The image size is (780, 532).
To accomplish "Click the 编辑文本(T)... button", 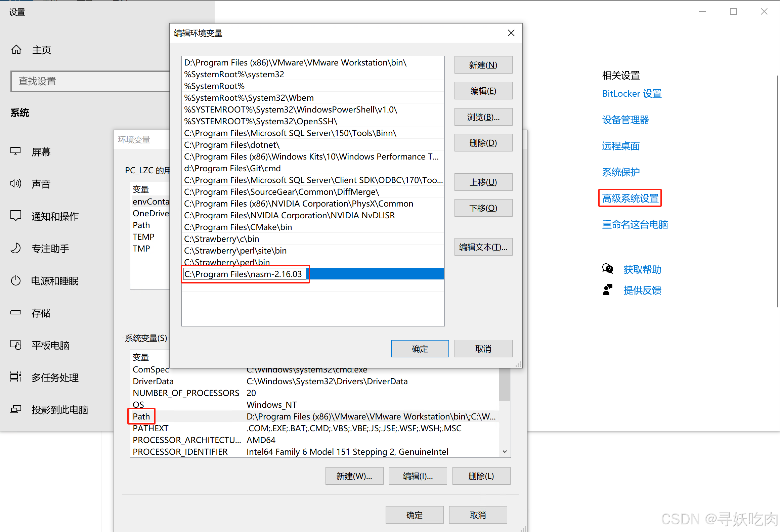I will point(483,247).
